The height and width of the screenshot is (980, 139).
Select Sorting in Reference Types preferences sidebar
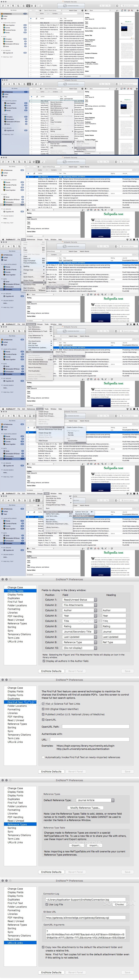tap(12, 828)
